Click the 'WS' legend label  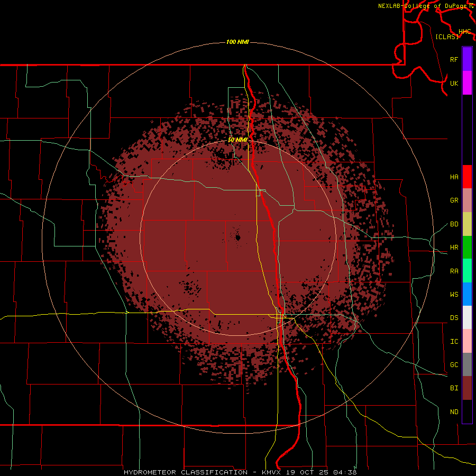[454, 295]
